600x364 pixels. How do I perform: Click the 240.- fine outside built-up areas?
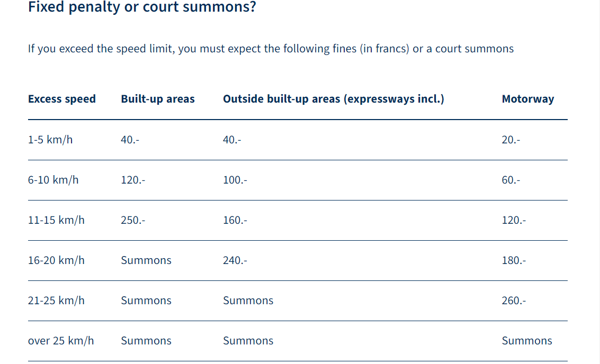coord(235,260)
